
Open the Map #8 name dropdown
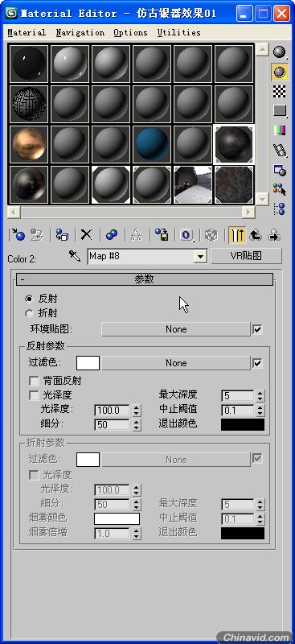pyautogui.click(x=200, y=257)
